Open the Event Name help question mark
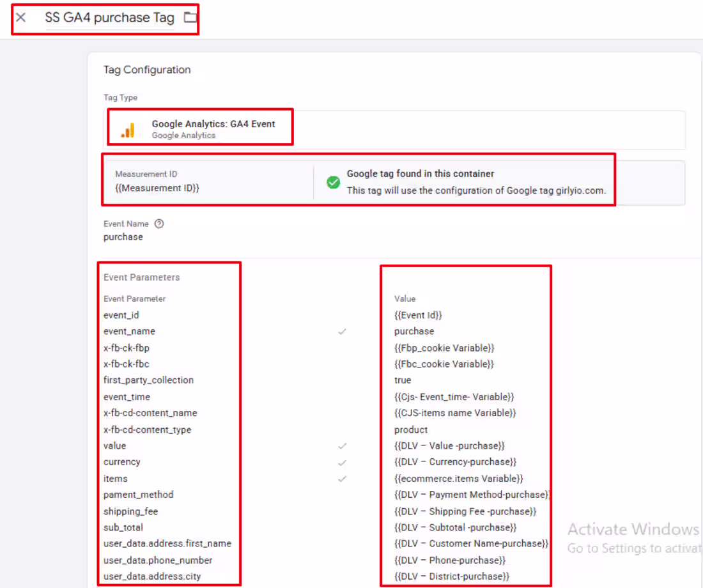The height and width of the screenshot is (588, 703). [158, 224]
